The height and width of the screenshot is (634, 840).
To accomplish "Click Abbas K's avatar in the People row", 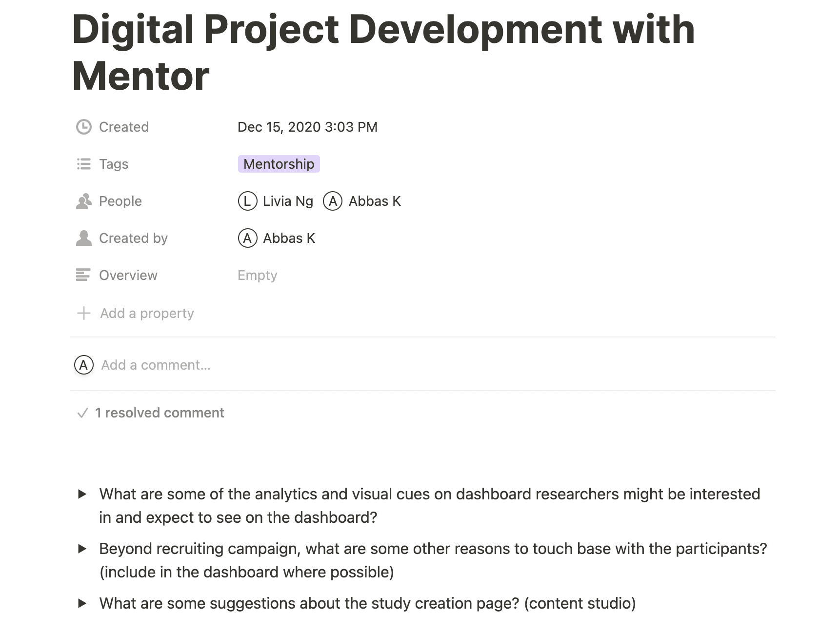I will pyautogui.click(x=333, y=201).
